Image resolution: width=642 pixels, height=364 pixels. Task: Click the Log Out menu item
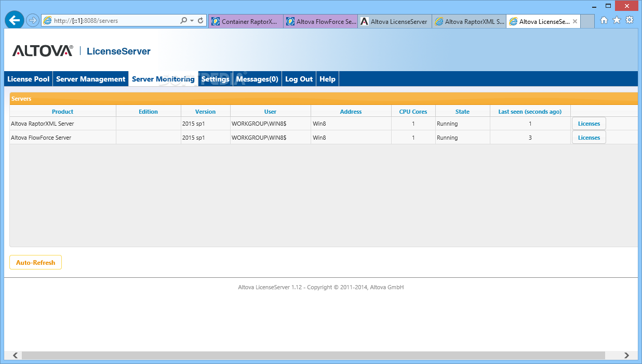(x=299, y=79)
